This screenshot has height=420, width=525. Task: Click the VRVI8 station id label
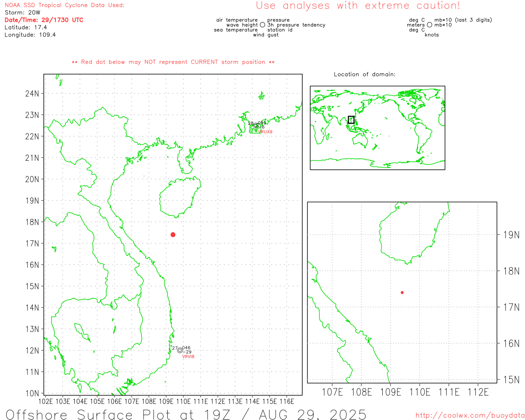click(188, 357)
